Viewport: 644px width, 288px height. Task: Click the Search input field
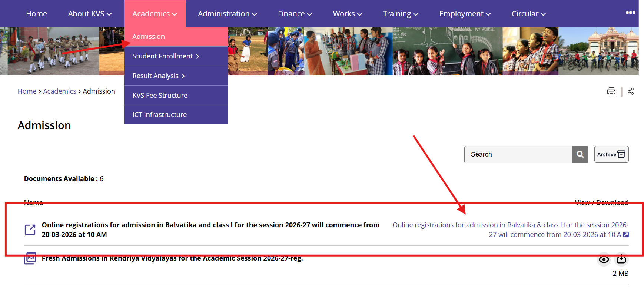[518, 154]
